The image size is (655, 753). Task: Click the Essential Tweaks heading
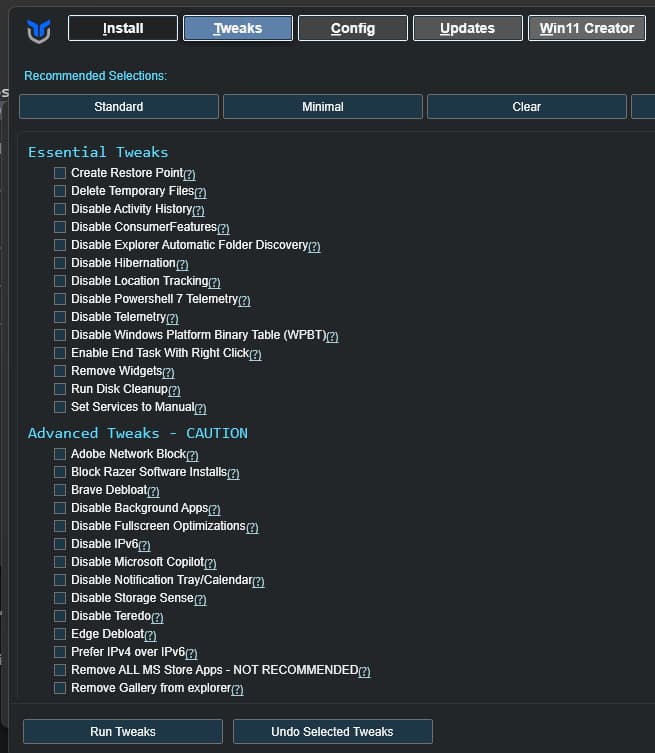(98, 152)
